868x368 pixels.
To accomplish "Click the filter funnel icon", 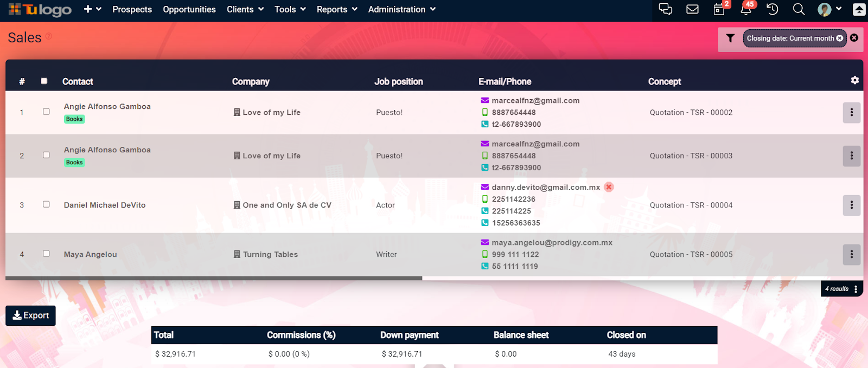I will coord(730,38).
